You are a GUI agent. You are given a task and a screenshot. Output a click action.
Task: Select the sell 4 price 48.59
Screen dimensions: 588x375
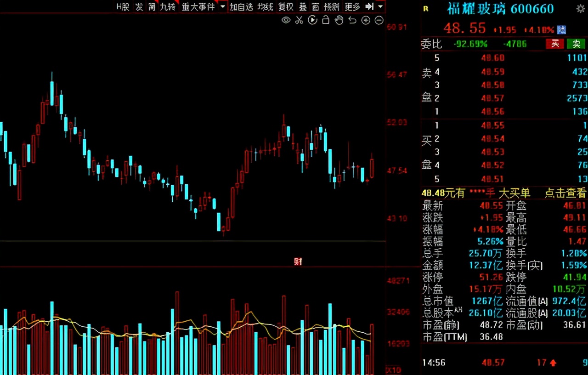492,72
